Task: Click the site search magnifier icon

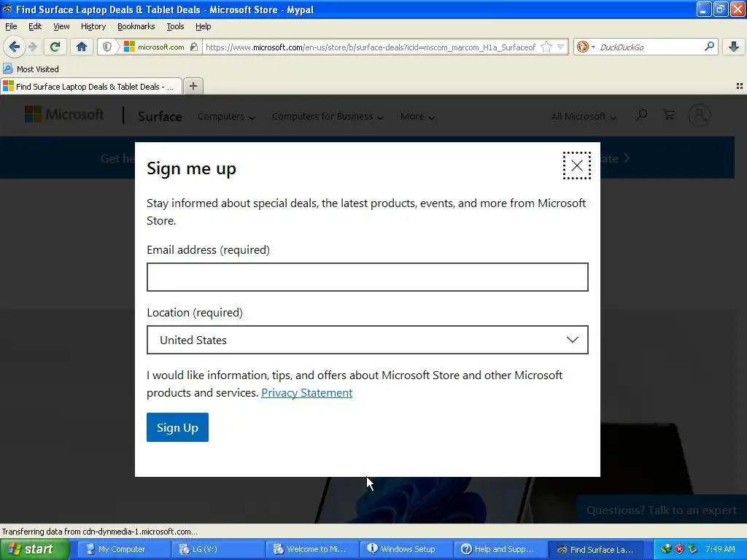Action: (641, 114)
